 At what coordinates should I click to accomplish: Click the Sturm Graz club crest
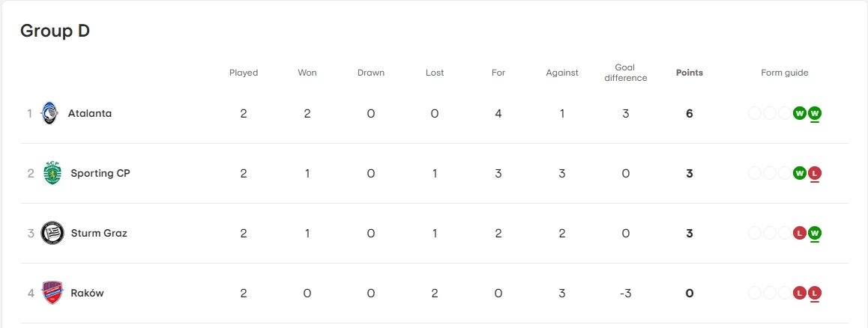click(52, 233)
